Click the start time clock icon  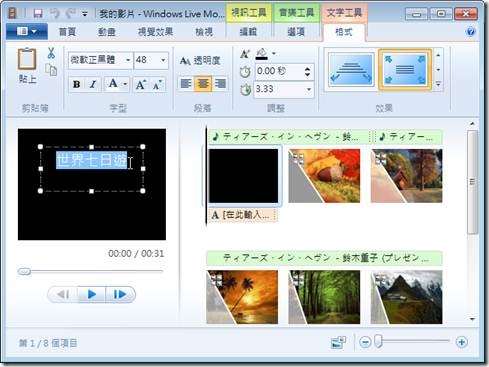[x=245, y=72]
